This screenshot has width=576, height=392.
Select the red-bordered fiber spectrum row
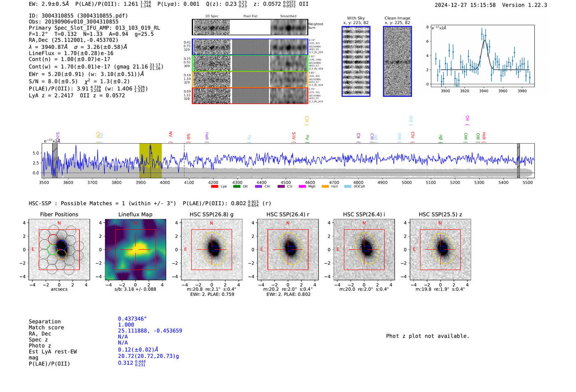click(250, 95)
